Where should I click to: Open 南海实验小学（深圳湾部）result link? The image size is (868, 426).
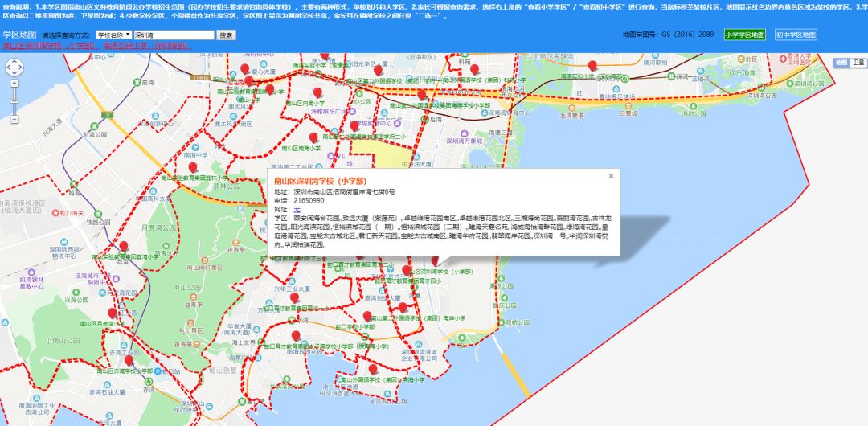pyautogui.click(x=147, y=46)
